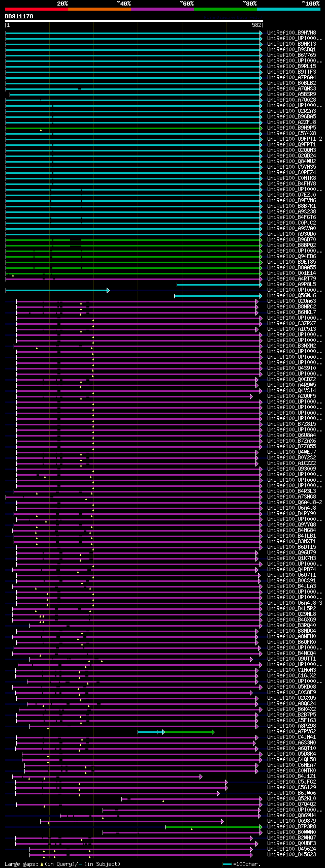Open hit UniRef100_B6V765
Screen dimensions: 325x868
click(x=291, y=55)
